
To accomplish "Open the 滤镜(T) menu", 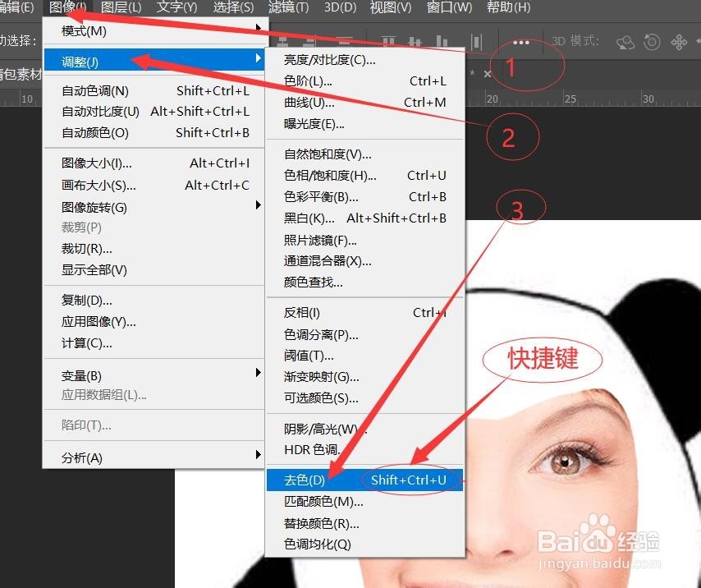I will [288, 7].
